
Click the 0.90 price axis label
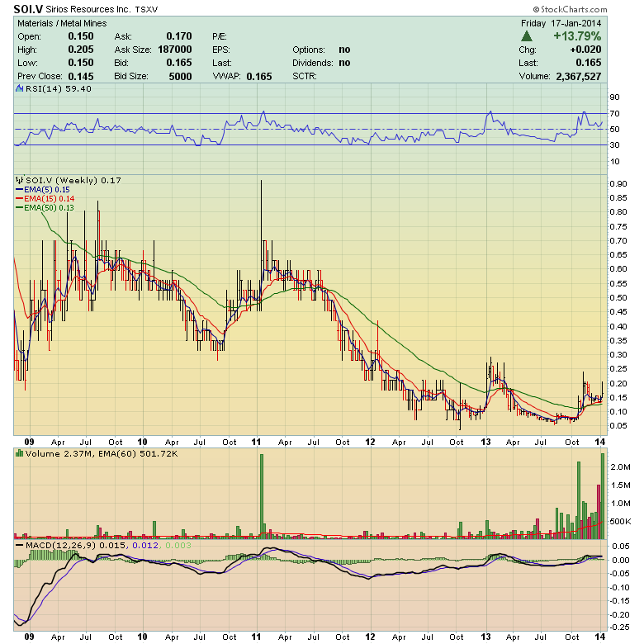[x=618, y=183]
